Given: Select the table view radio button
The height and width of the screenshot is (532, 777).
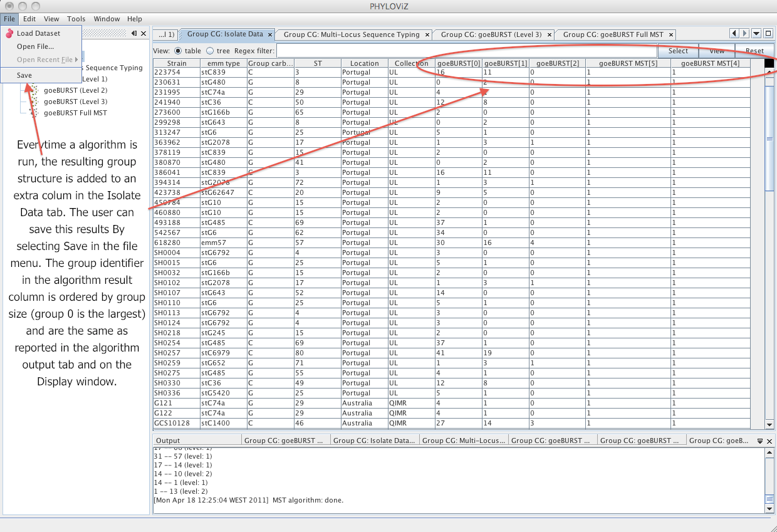Looking at the screenshot, I should click(178, 51).
